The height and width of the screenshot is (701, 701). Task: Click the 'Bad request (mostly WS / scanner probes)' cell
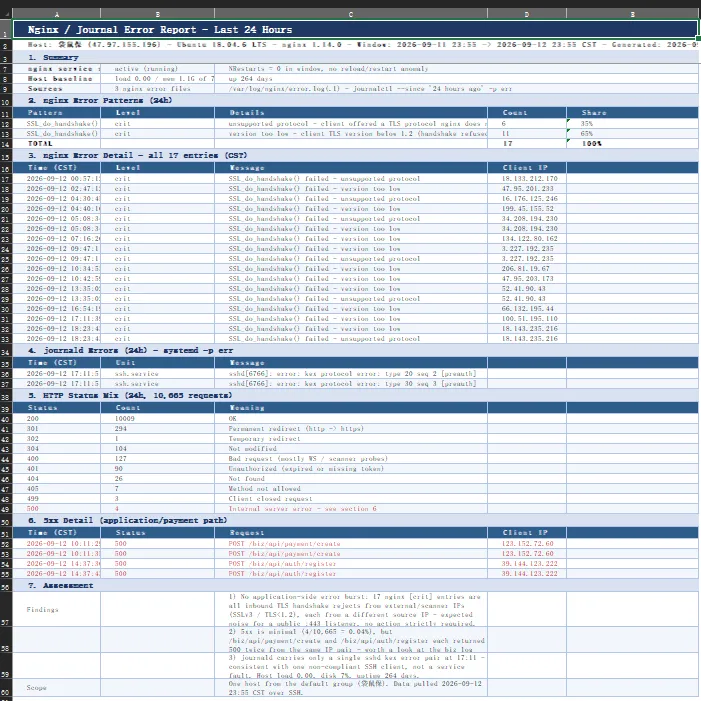click(x=351, y=459)
